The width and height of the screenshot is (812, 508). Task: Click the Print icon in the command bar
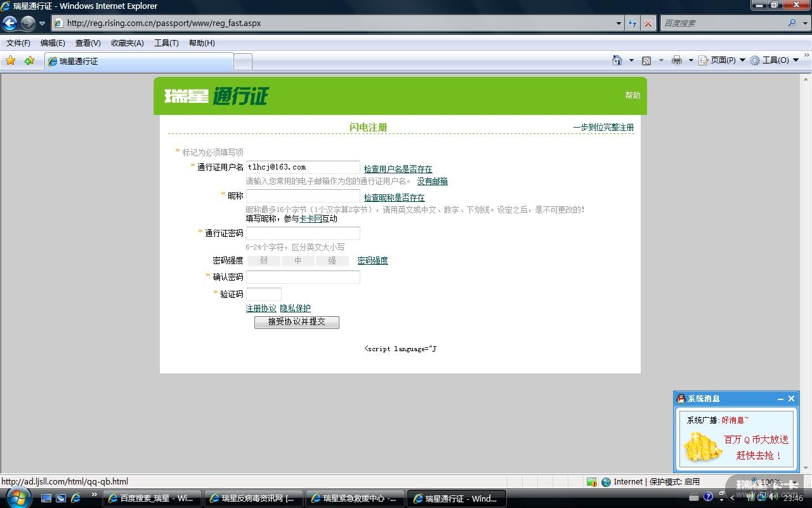click(x=677, y=60)
